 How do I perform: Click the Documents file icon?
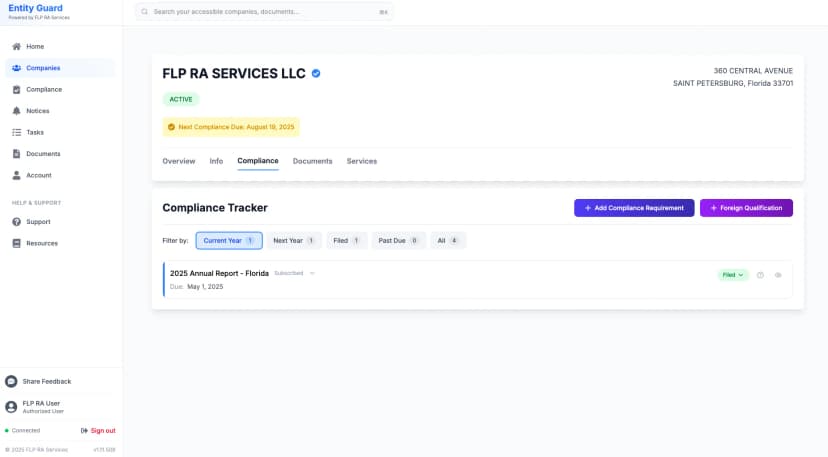click(x=16, y=154)
